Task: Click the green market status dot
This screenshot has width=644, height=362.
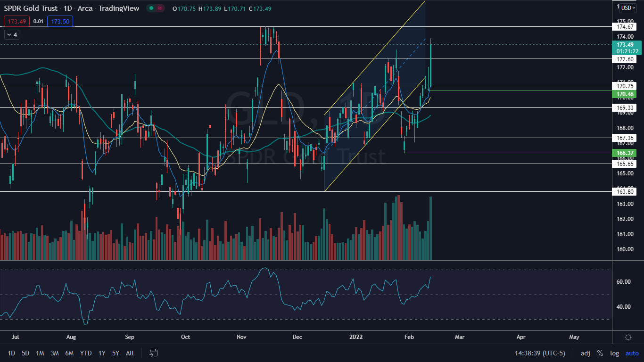Action: pos(151,8)
